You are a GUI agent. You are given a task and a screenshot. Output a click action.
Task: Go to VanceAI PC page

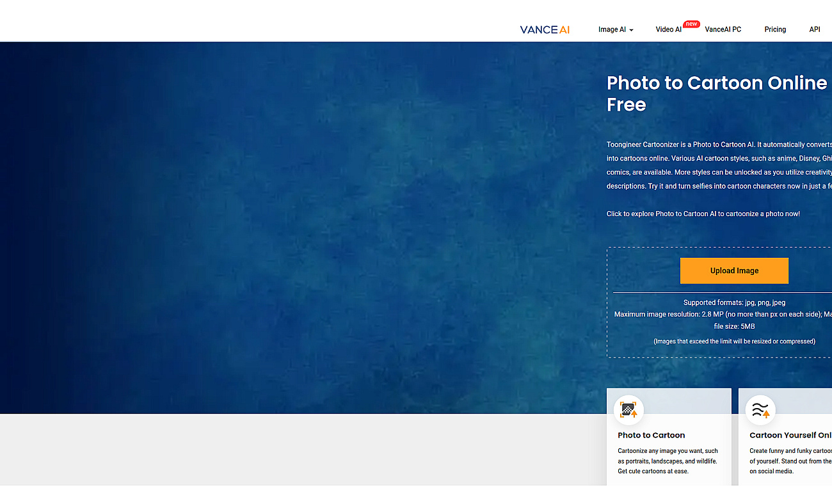[723, 29]
